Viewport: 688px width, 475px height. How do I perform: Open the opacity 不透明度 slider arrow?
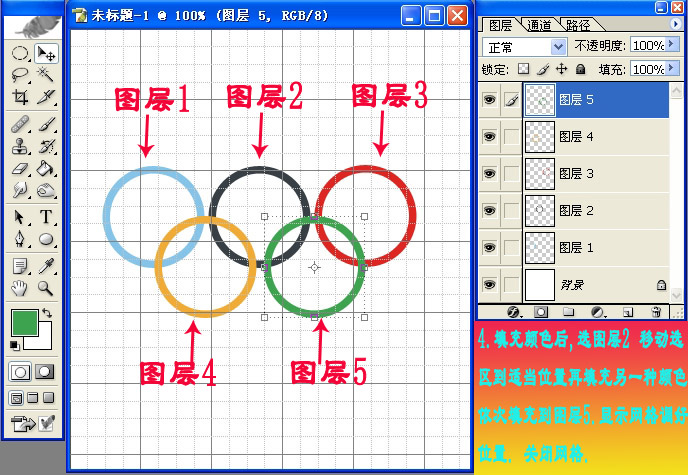671,44
